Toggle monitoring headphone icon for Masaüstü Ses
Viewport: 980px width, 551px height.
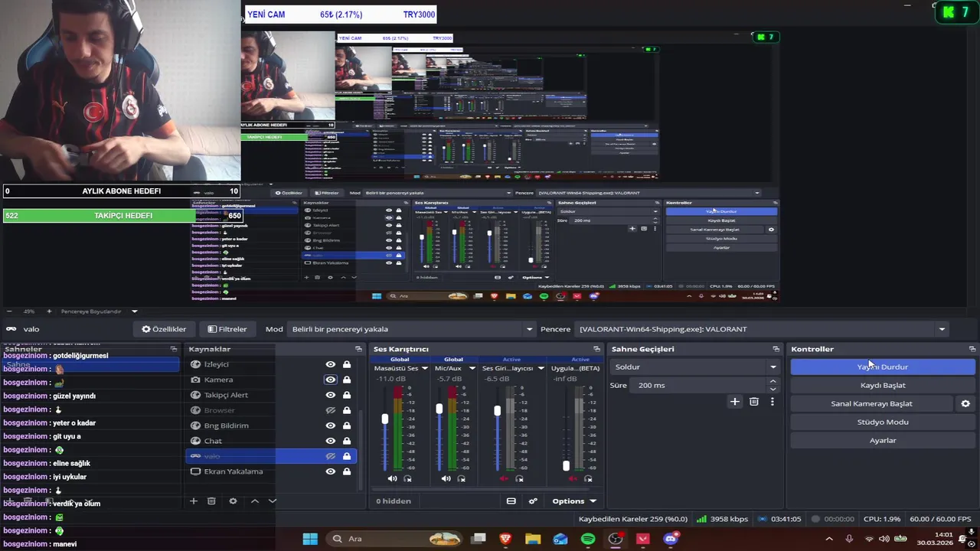(407, 479)
